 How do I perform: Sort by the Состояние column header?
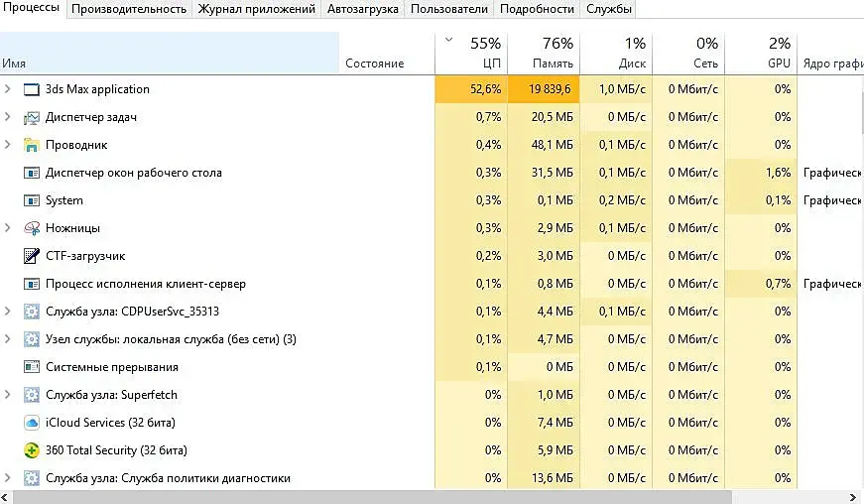point(387,53)
